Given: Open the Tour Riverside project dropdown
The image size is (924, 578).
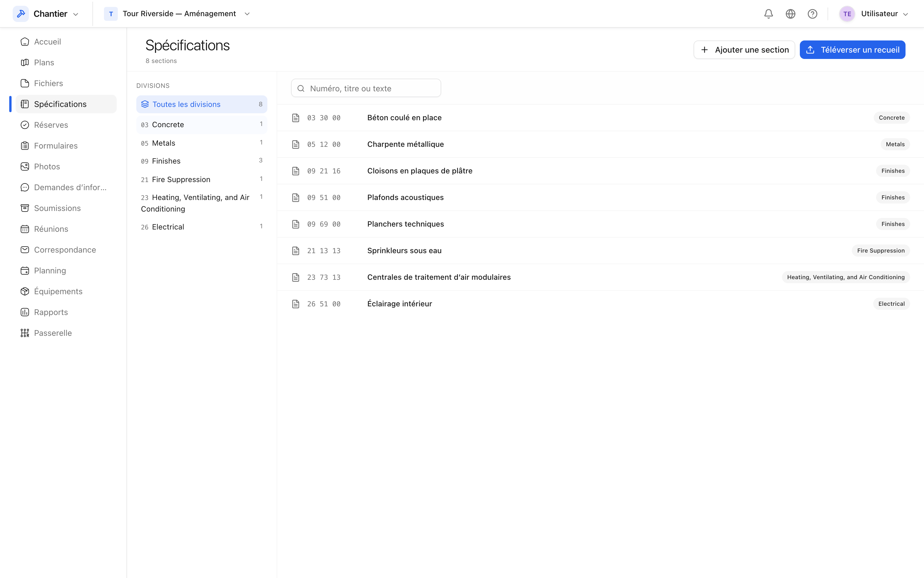Looking at the screenshot, I should (x=247, y=14).
